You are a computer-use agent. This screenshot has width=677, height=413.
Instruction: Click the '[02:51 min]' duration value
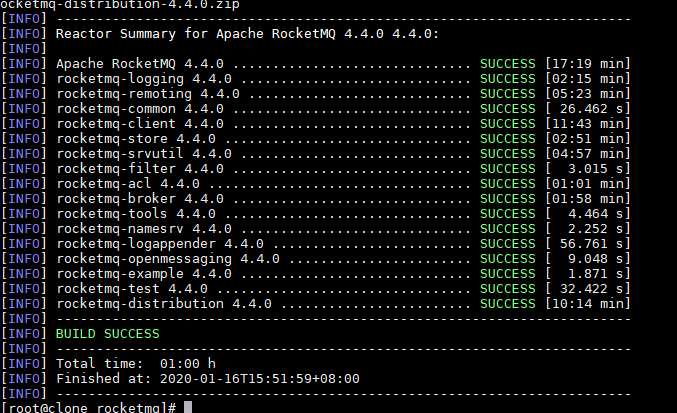tap(587, 139)
